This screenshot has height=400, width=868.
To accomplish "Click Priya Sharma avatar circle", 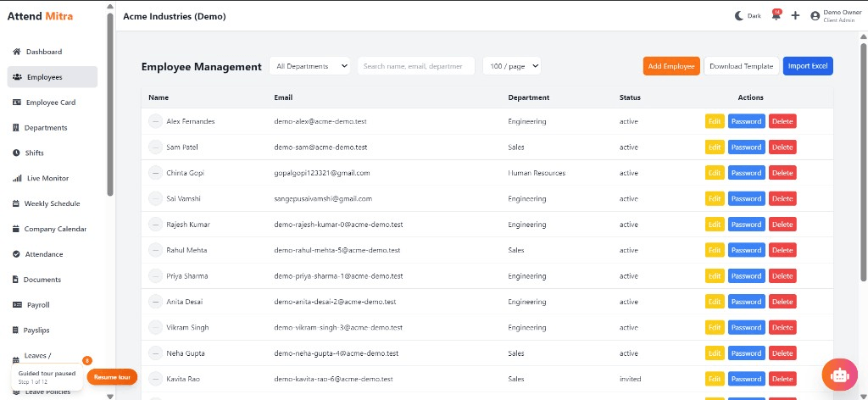I will click(x=156, y=275).
